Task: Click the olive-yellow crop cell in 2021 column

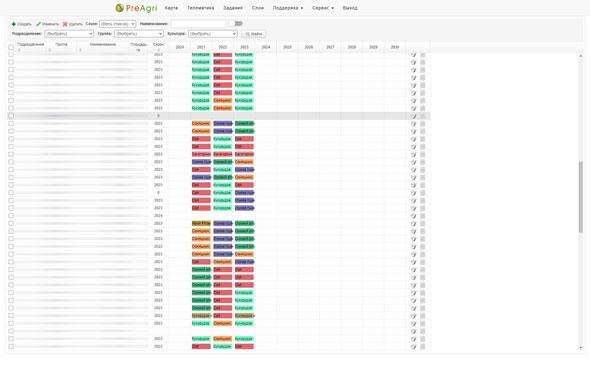Action: 201,223
